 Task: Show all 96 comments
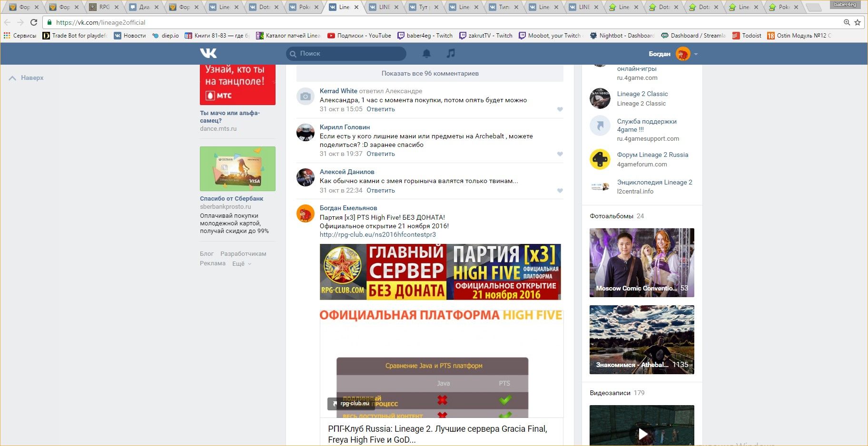click(430, 73)
